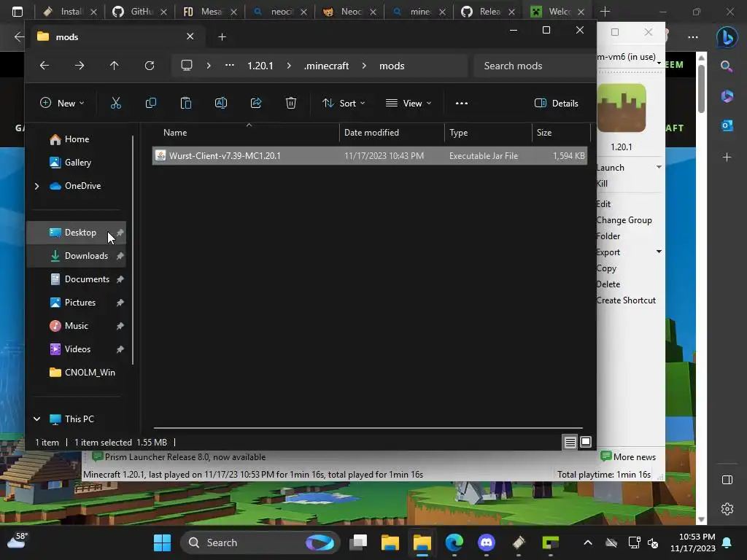The image size is (747, 560).
Task: Open the View dropdown menu
Action: point(409,103)
